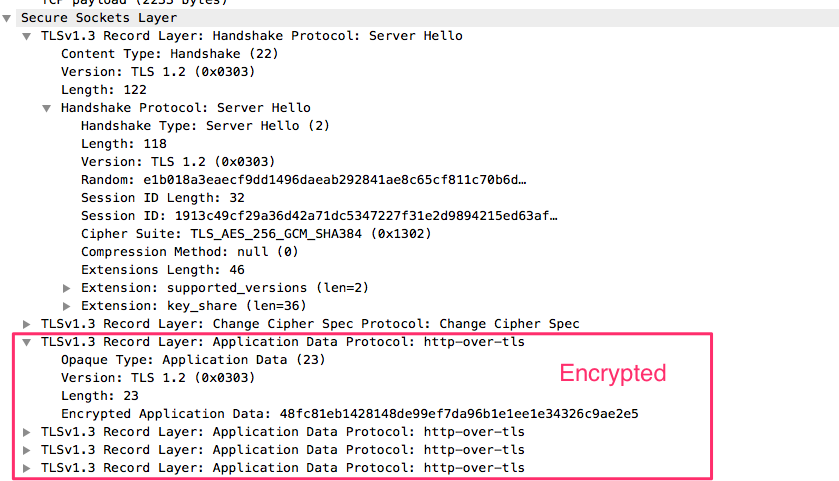This screenshot has width=839, height=481.
Task: Collapse the first Application Data record layer
Action: click(27, 342)
